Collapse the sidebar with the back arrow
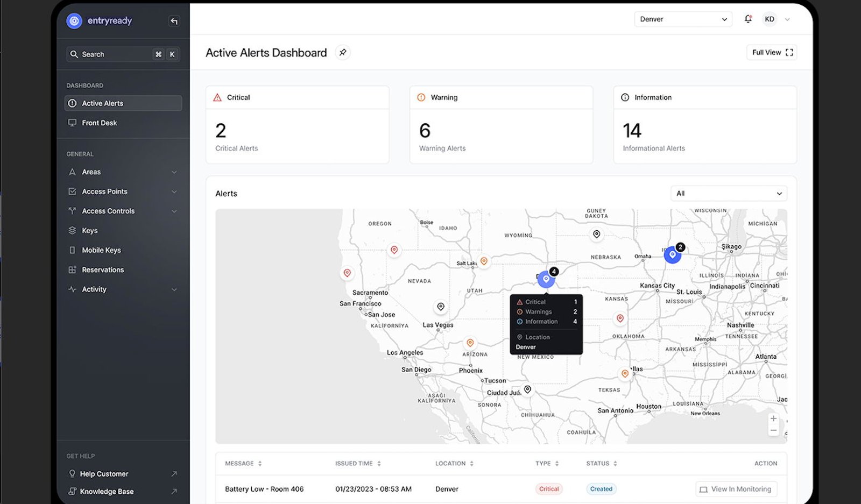This screenshot has width=861, height=504. [174, 21]
